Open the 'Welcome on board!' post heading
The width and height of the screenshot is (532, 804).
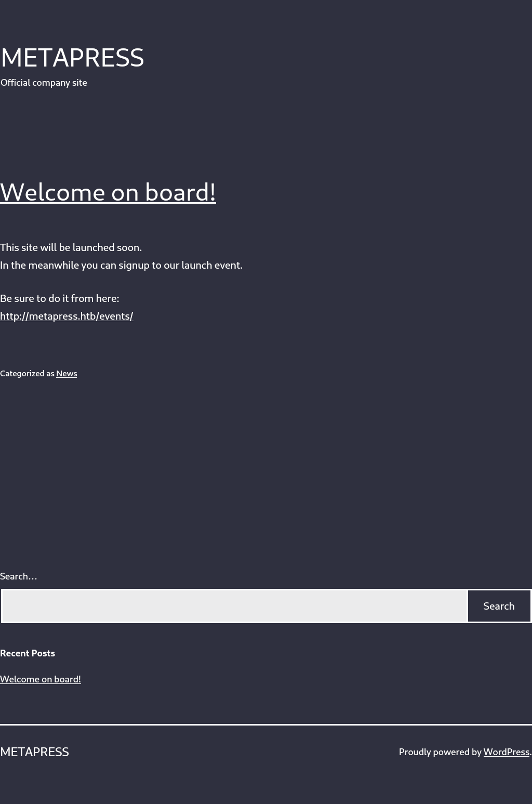pos(108,192)
